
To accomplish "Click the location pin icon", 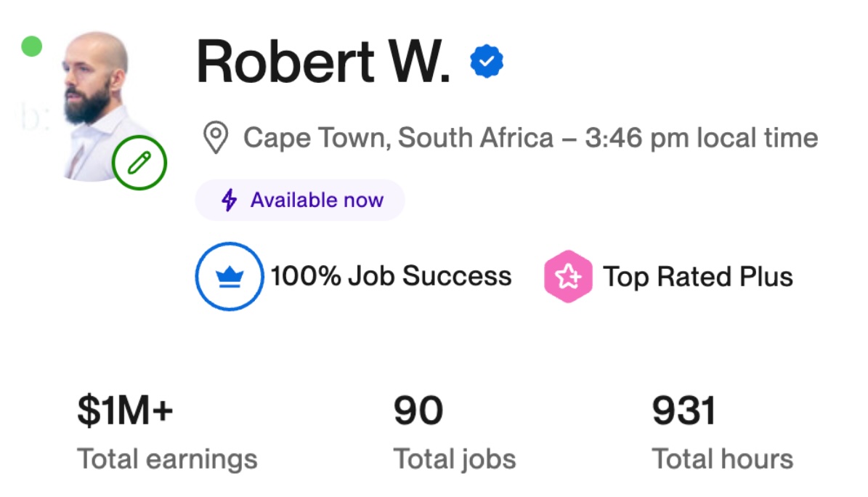I will pyautogui.click(x=215, y=138).
